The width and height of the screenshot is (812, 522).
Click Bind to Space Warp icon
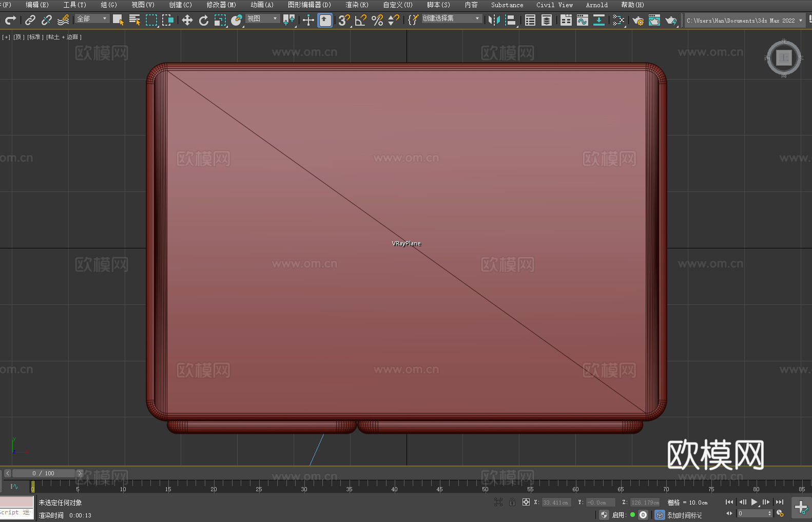63,20
